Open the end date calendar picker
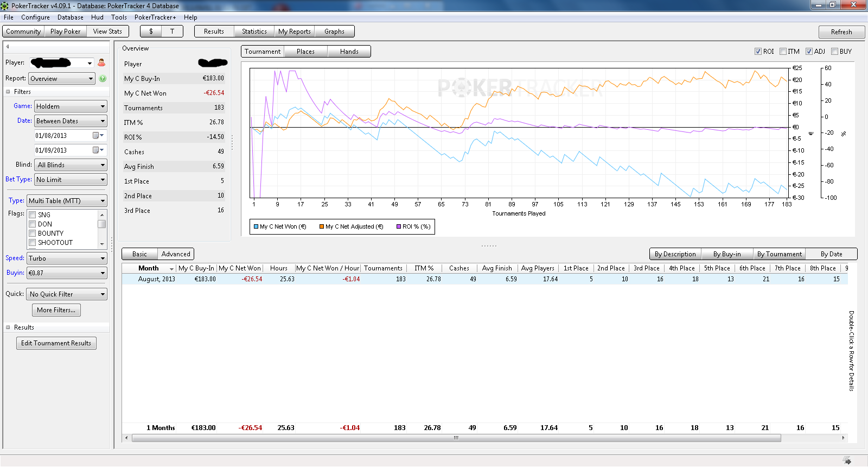The image size is (868, 467). (x=98, y=150)
